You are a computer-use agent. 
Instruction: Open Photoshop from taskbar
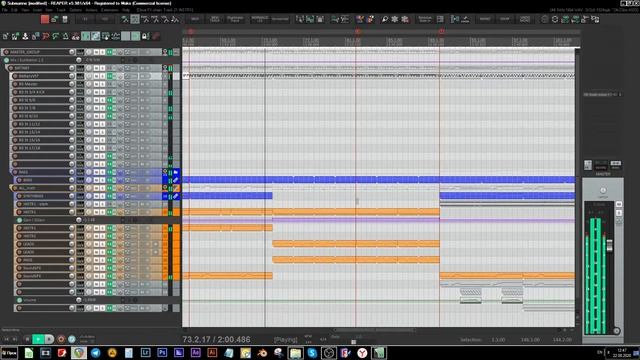(x=162, y=353)
